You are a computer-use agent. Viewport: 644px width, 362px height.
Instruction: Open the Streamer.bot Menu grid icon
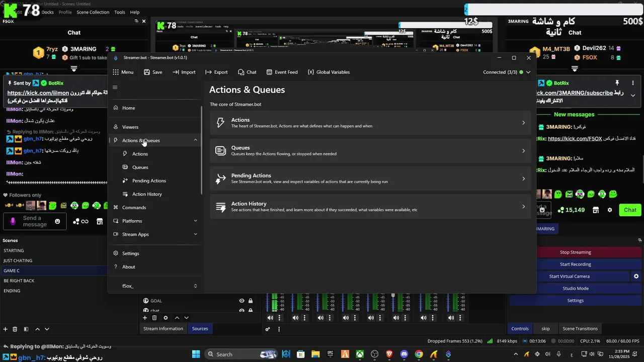(116, 72)
